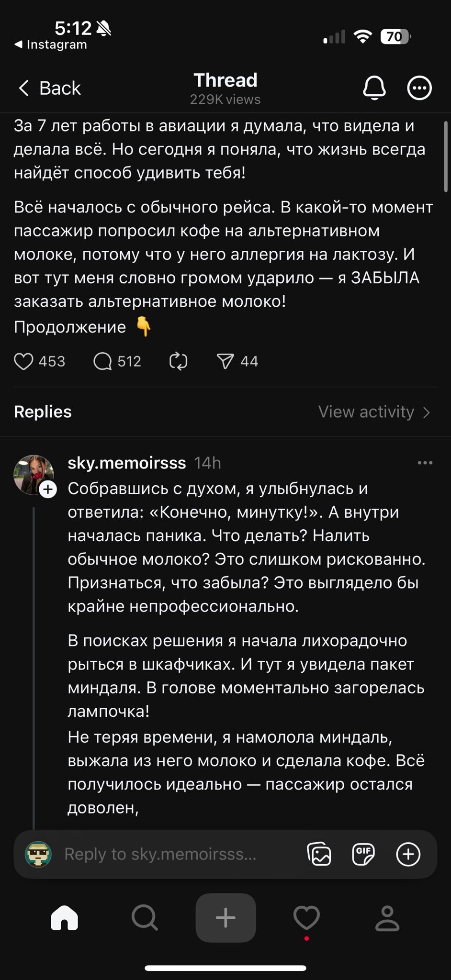This screenshot has height=980, width=451.
Task: Attach a photo using the gallery icon
Action: pyautogui.click(x=319, y=854)
